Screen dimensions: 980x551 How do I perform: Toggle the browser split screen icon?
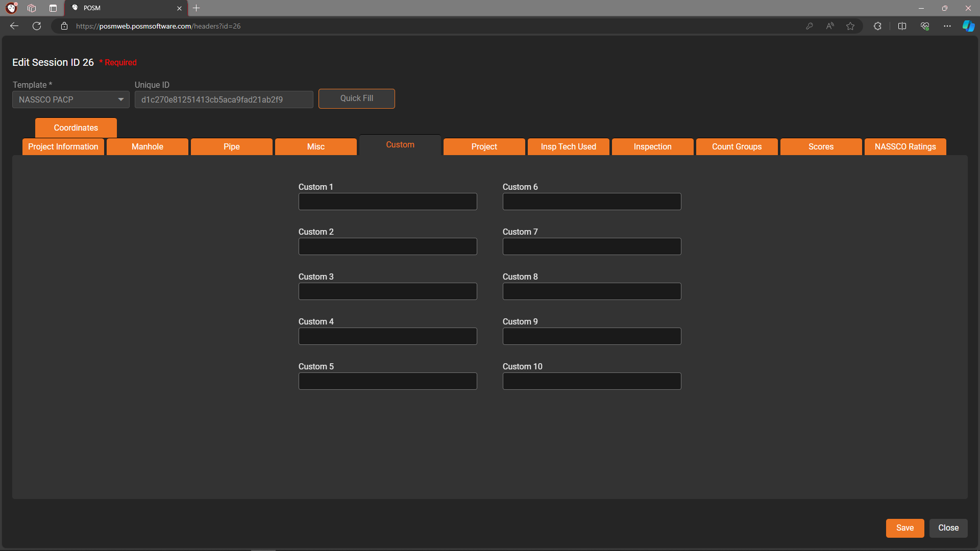[902, 26]
